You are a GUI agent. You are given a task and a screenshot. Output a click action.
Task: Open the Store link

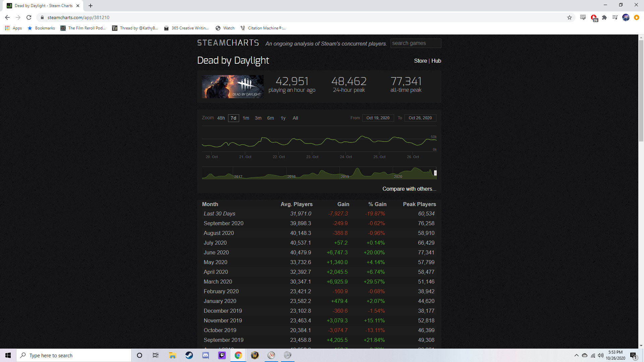pyautogui.click(x=420, y=61)
